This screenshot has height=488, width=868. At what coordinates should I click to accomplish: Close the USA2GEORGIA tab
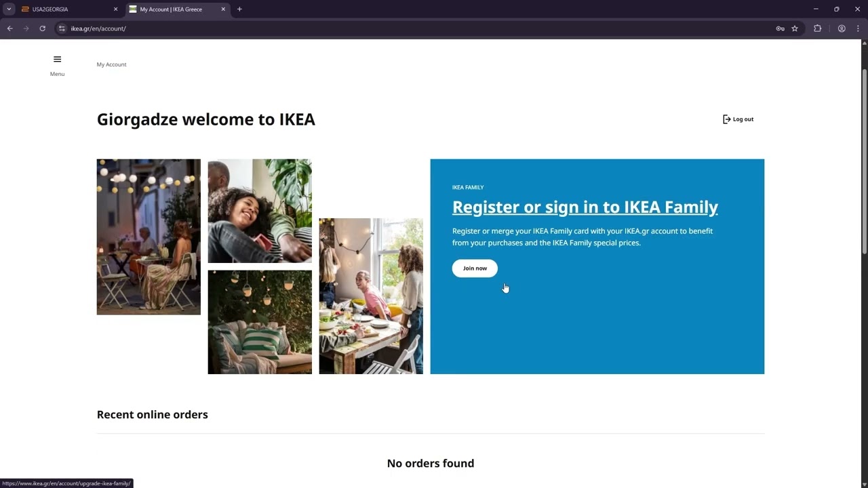click(115, 9)
